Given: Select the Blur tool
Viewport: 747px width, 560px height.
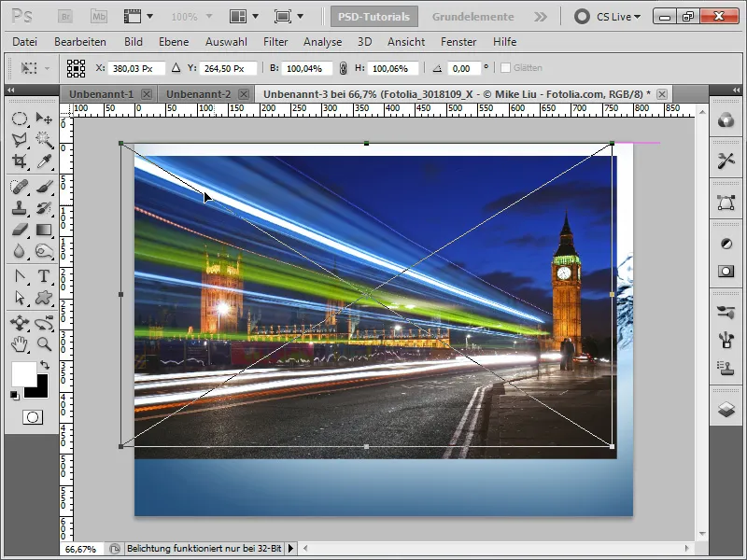Looking at the screenshot, I should click(19, 251).
